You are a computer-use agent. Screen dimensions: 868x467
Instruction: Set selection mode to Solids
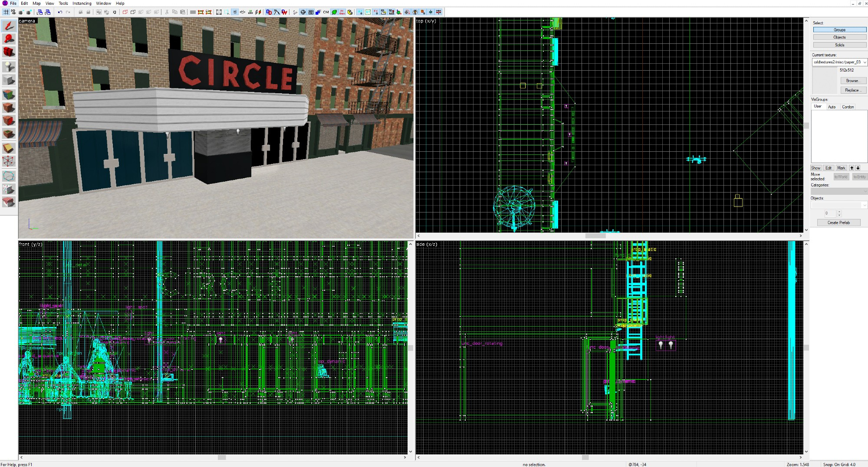839,45
